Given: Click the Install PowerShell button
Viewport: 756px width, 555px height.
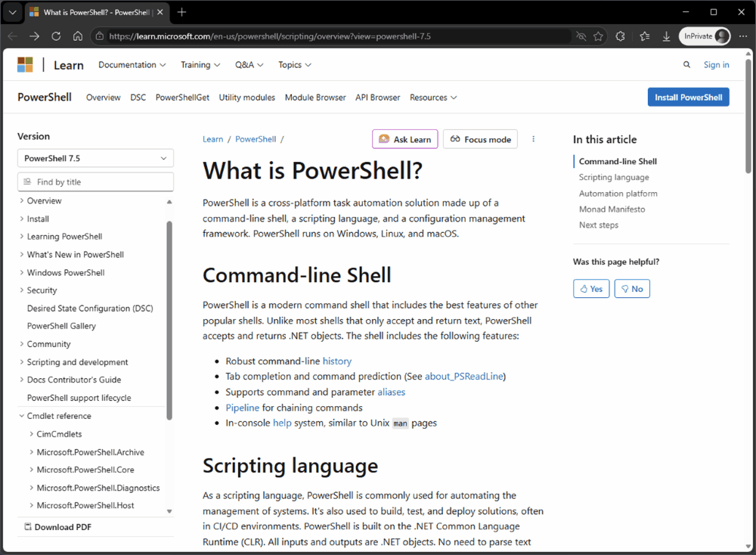Looking at the screenshot, I should coord(688,97).
